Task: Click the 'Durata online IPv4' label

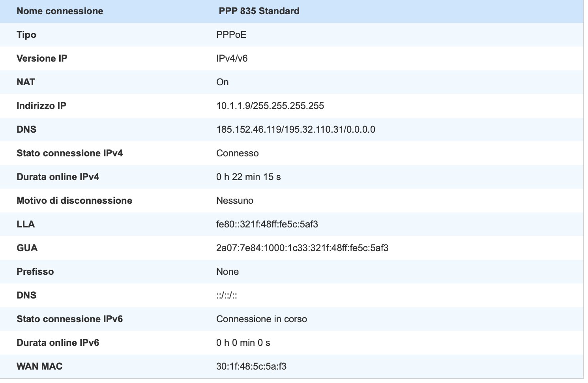Action: click(58, 177)
